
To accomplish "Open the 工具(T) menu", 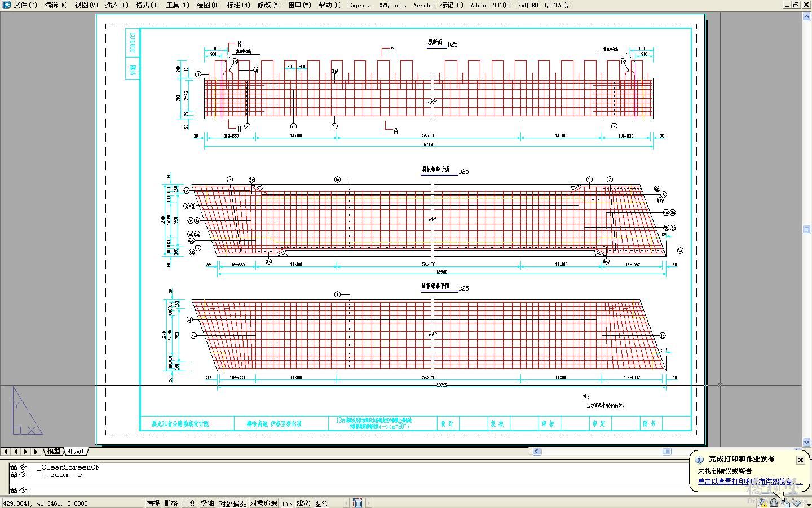I will (x=177, y=5).
